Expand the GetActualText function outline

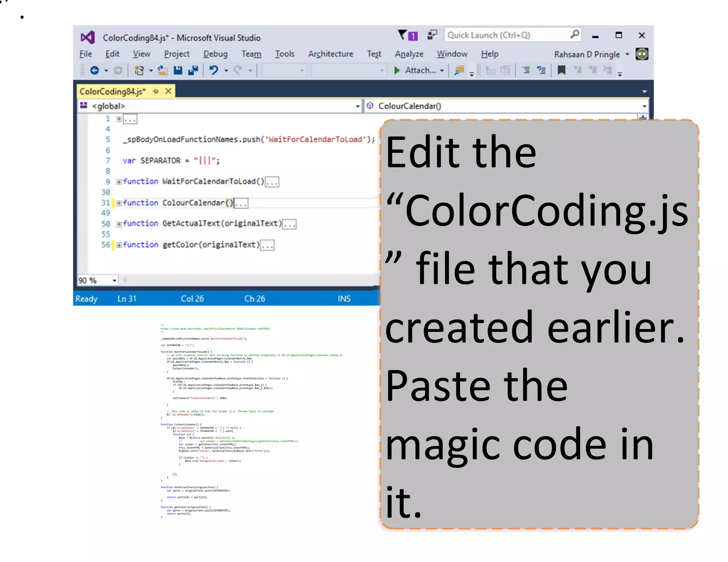119,224
